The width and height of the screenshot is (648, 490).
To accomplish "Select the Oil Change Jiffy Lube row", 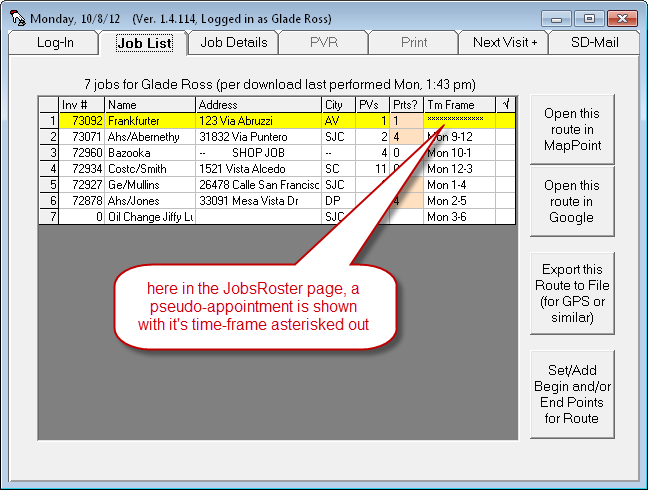I will pos(150,216).
